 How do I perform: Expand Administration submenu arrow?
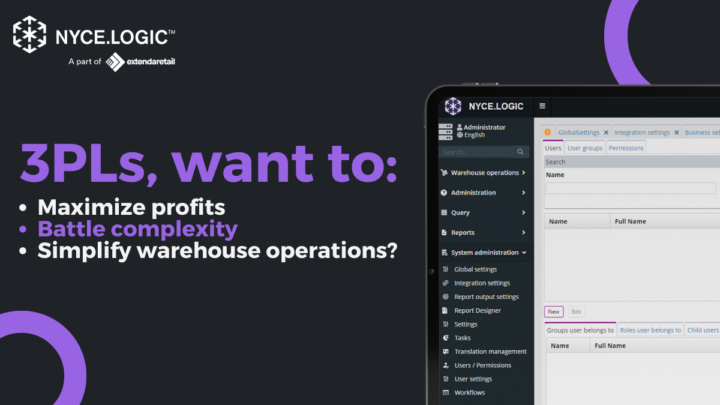(523, 193)
